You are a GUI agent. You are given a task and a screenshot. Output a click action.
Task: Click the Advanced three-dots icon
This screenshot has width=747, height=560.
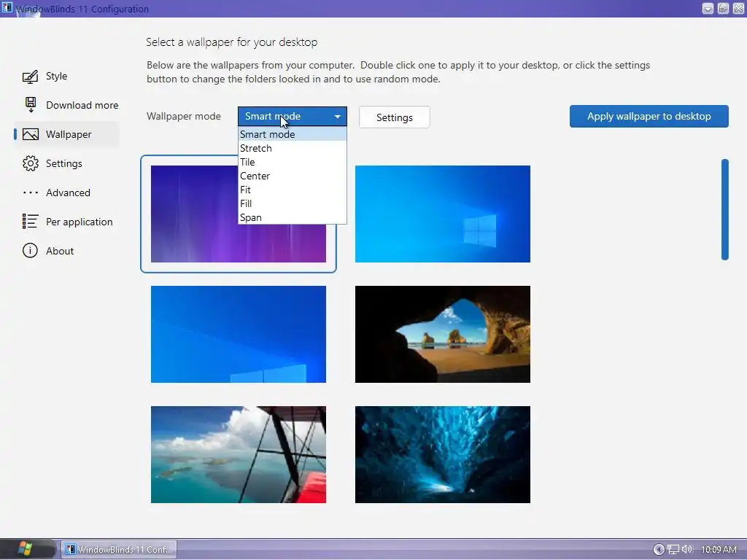coord(31,192)
